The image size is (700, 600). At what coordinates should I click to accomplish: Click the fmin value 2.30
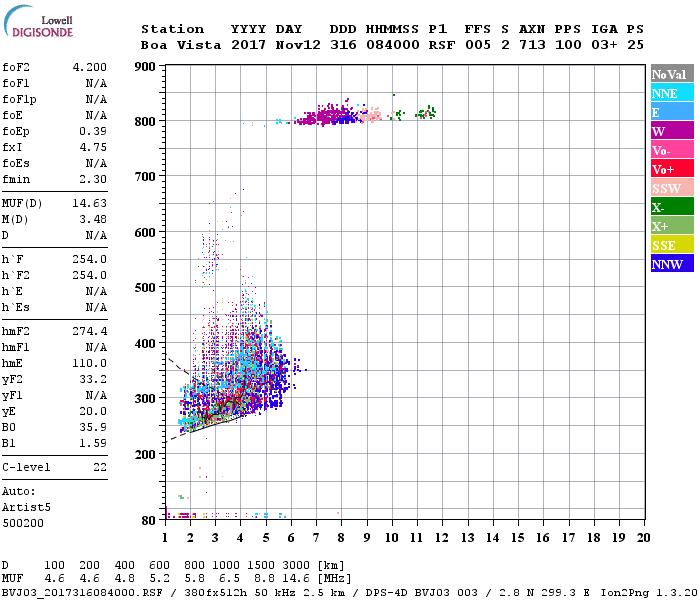tap(93, 179)
